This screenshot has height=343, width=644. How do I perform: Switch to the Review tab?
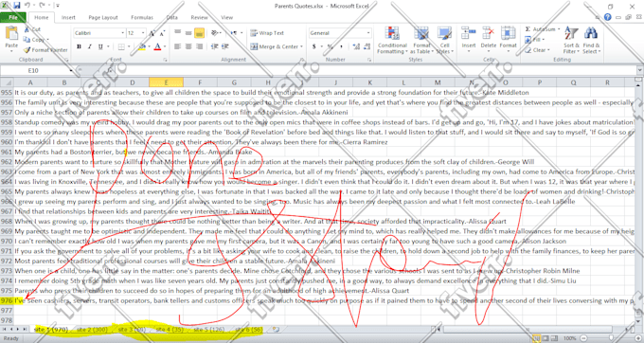pyautogui.click(x=199, y=18)
